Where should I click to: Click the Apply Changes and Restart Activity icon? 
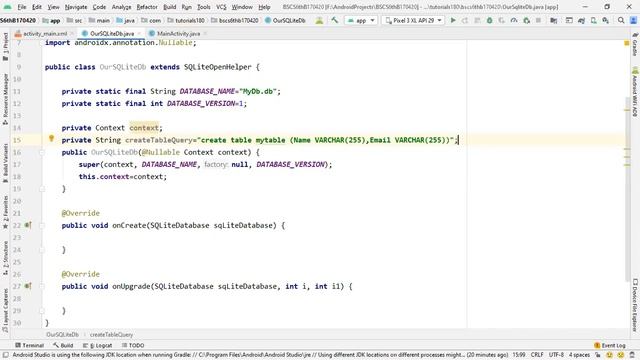click(x=465, y=20)
